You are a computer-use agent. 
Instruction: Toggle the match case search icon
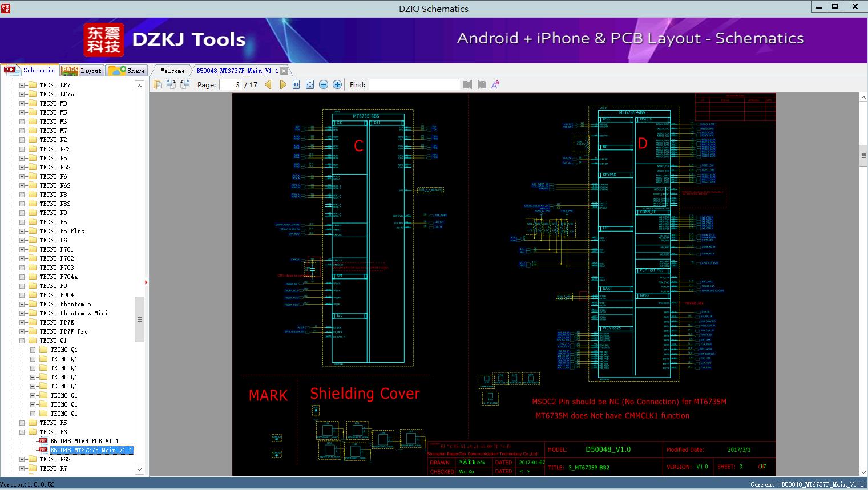(495, 84)
